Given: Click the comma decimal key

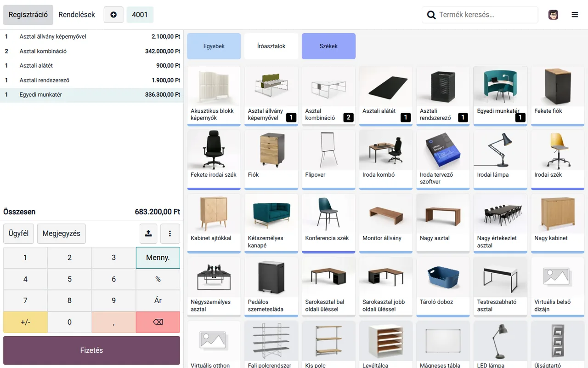Looking at the screenshot, I should 114,322.
